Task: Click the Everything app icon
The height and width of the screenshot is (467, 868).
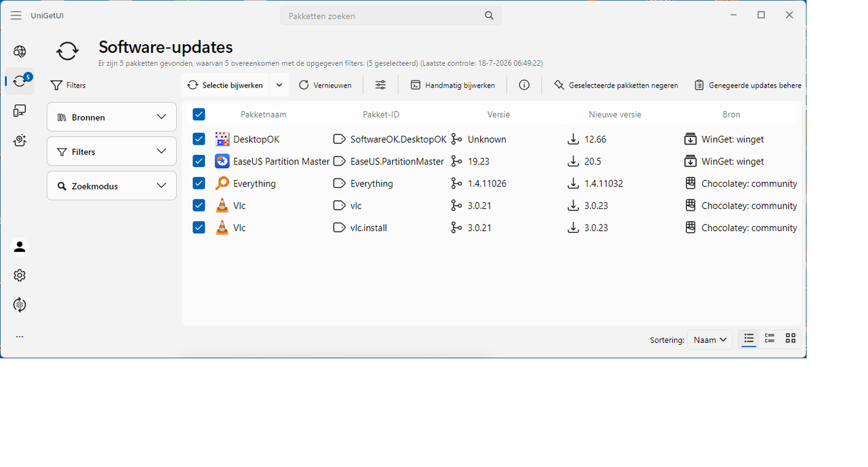Action: [x=222, y=183]
